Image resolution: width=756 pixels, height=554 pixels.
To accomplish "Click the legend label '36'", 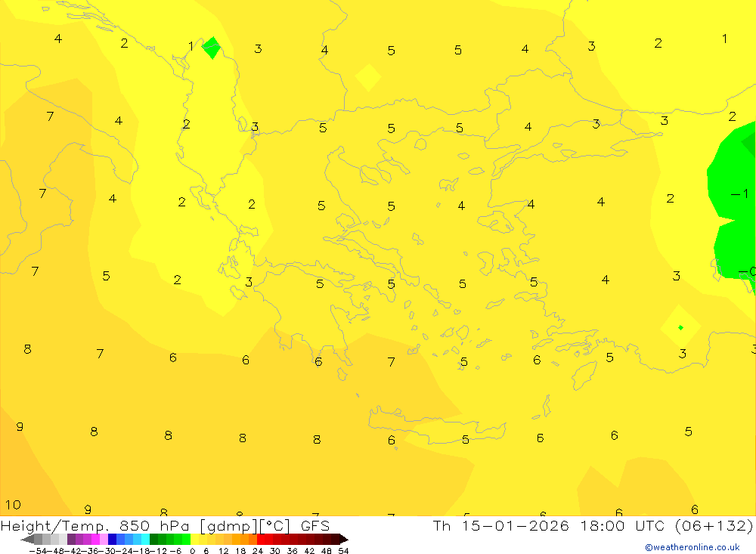I will pos(292,551).
